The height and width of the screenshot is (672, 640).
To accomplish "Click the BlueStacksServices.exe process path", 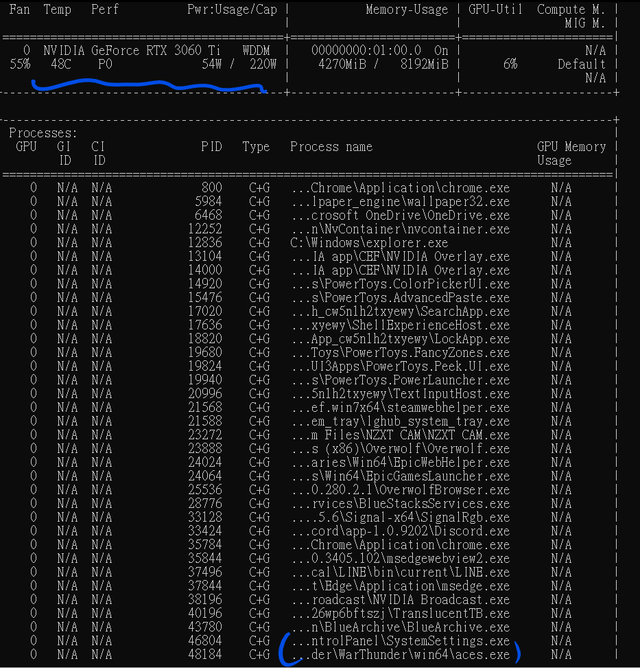I will click(x=401, y=503).
